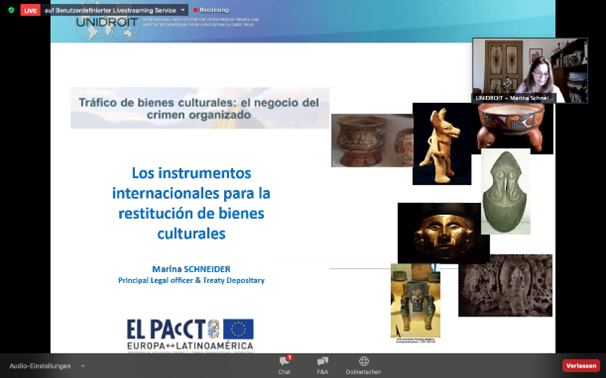Click the UNIDROIT logo in banner
The height and width of the screenshot is (378, 606).
pyautogui.click(x=107, y=22)
